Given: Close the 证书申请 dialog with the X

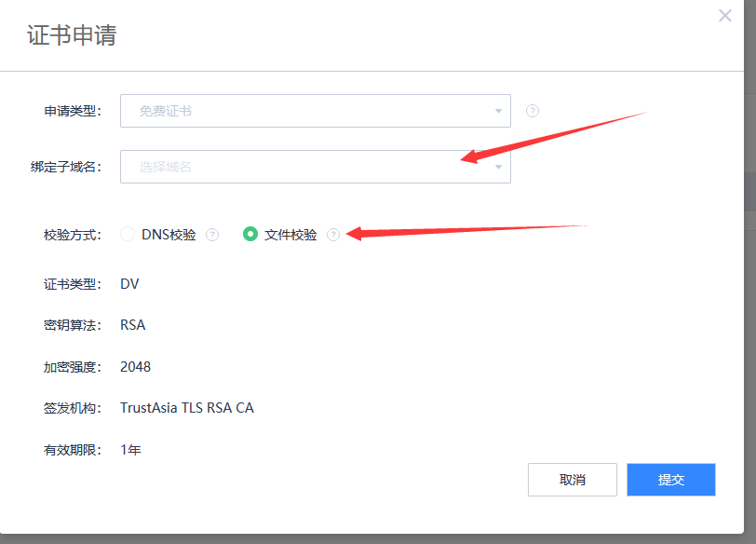Looking at the screenshot, I should click(725, 16).
